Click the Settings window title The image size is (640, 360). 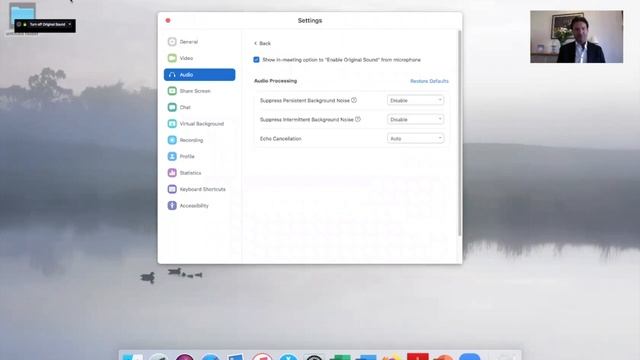[x=310, y=20]
